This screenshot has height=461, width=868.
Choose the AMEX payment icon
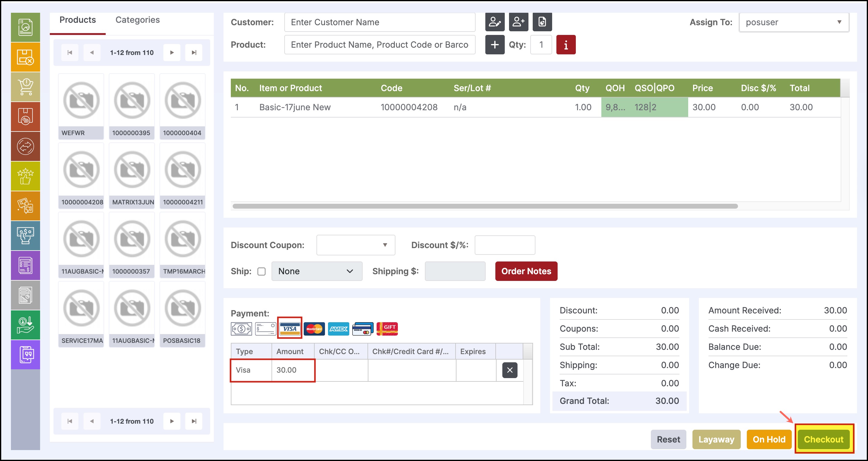pos(338,329)
